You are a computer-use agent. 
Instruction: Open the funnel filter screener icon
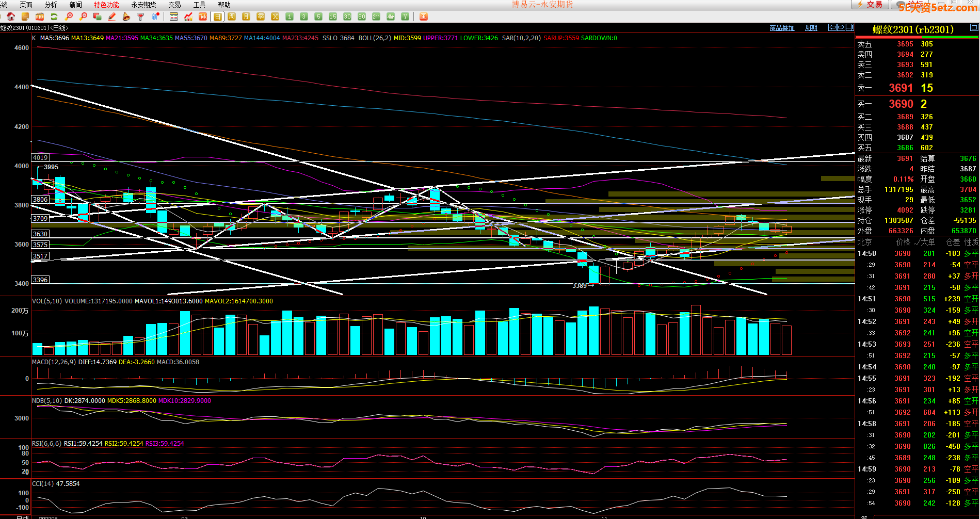click(141, 17)
